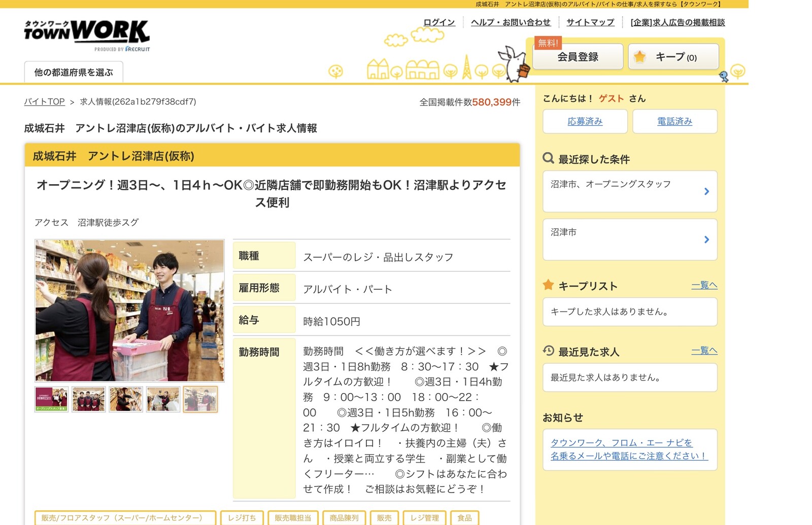Click the レジ打ち tag
The width and height of the screenshot is (812, 525).
click(x=242, y=518)
